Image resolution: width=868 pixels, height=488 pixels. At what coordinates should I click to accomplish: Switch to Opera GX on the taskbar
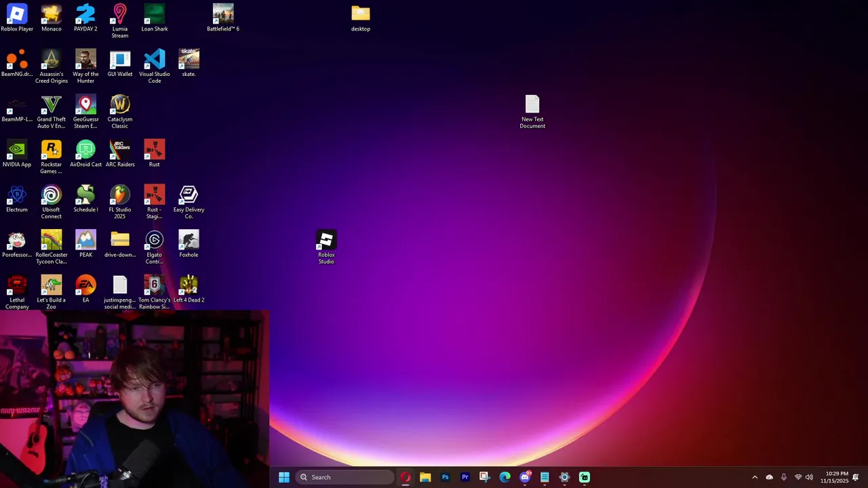(x=406, y=477)
